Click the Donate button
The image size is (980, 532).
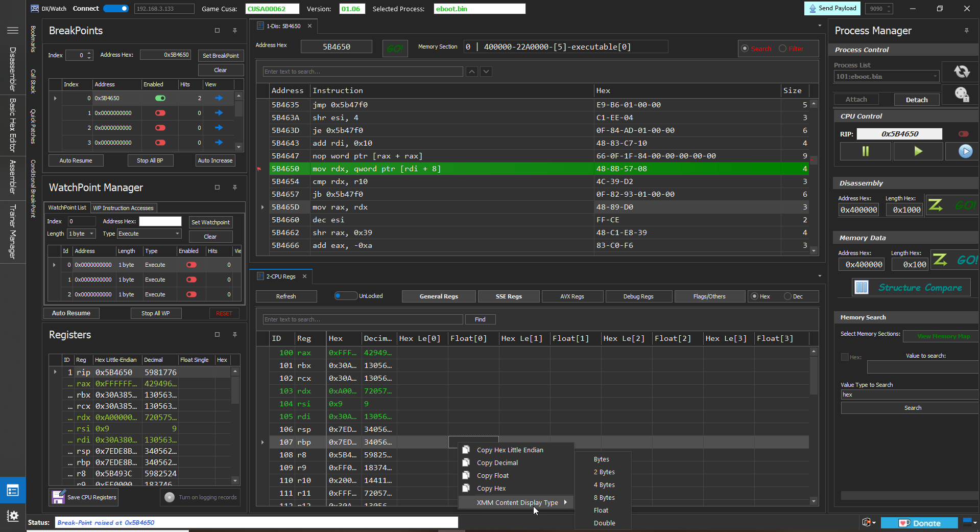919,523
